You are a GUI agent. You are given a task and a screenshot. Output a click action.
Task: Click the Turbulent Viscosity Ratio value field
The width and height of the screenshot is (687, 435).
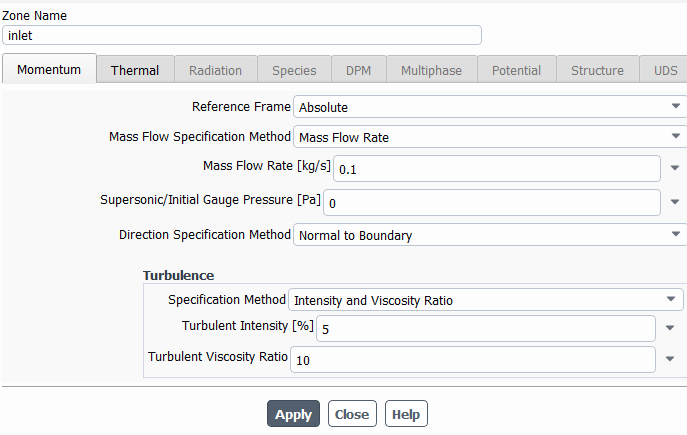tap(473, 360)
